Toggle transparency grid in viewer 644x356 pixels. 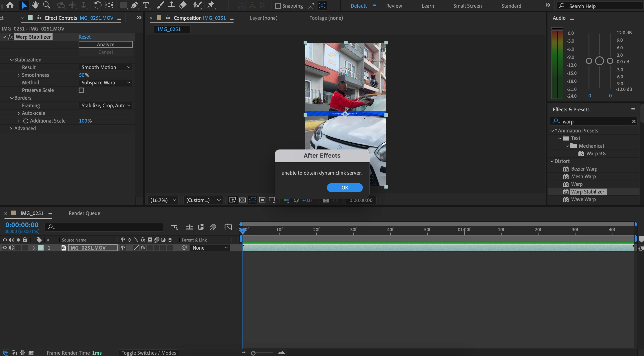pos(242,200)
